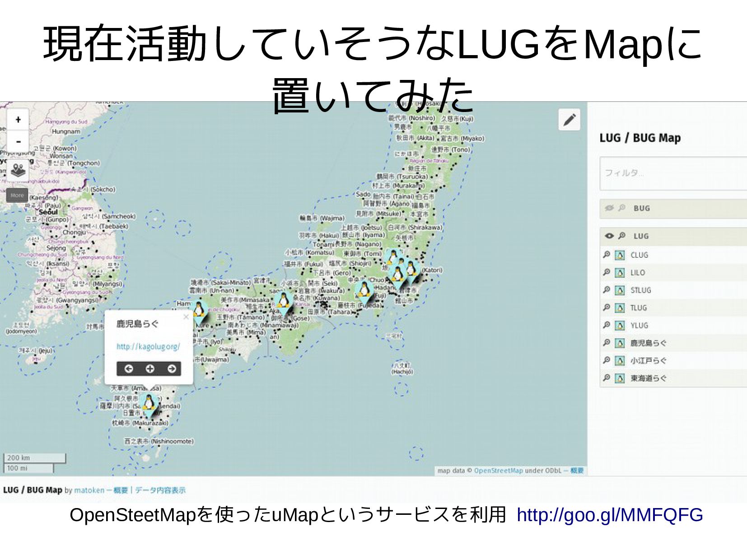Close the 鹿児島らぐ popup
The height and width of the screenshot is (560, 747).
[x=186, y=317]
